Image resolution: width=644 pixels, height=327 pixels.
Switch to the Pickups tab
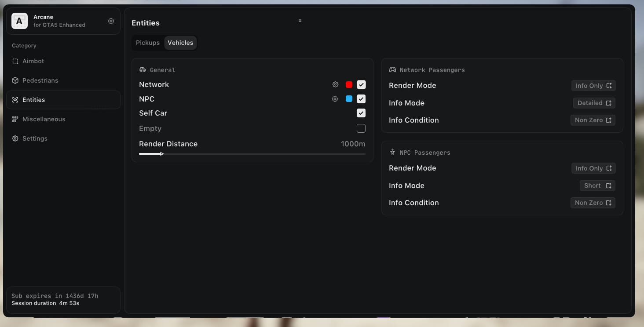(x=148, y=43)
